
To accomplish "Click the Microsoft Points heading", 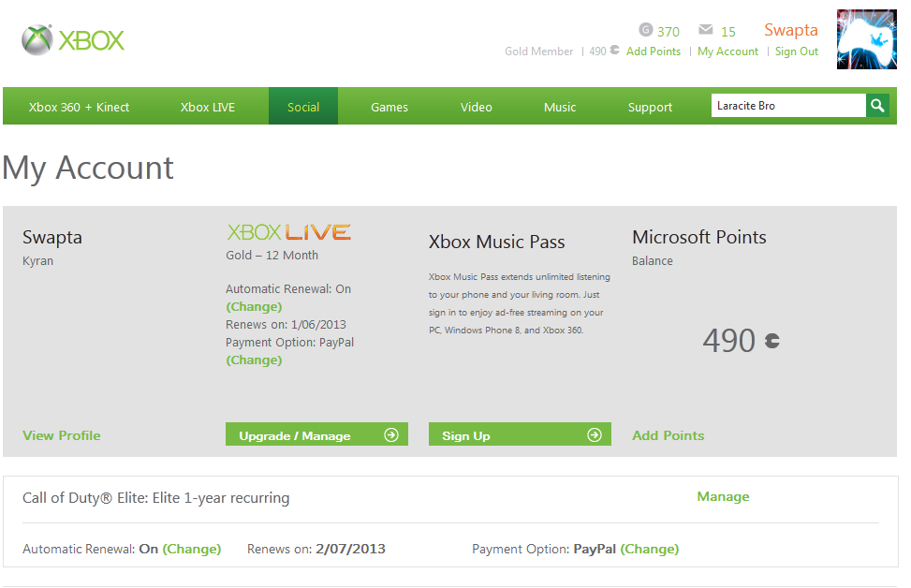I will [699, 237].
